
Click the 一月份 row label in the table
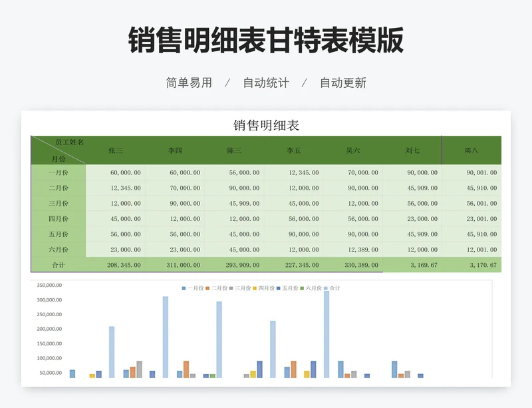[x=59, y=172]
